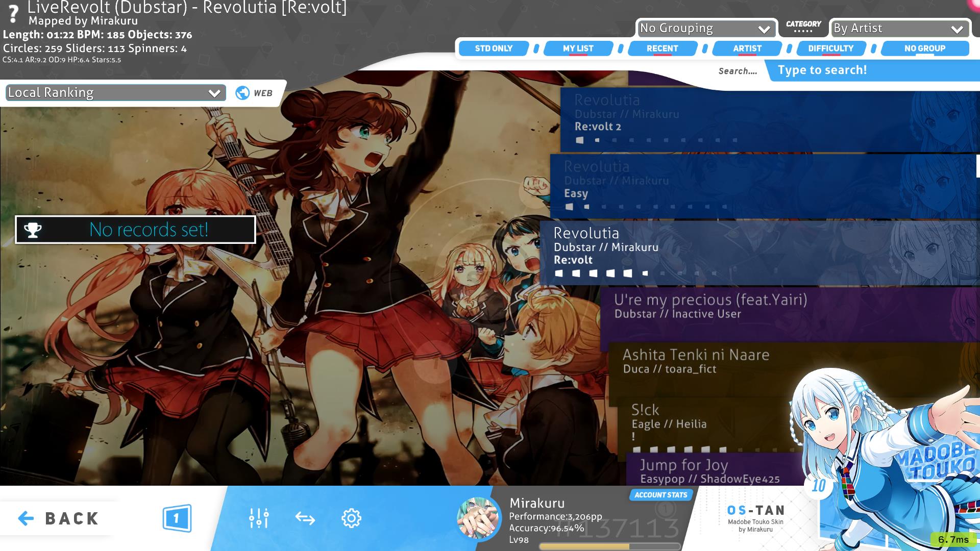Switch to the ARTIST tab

tap(747, 48)
